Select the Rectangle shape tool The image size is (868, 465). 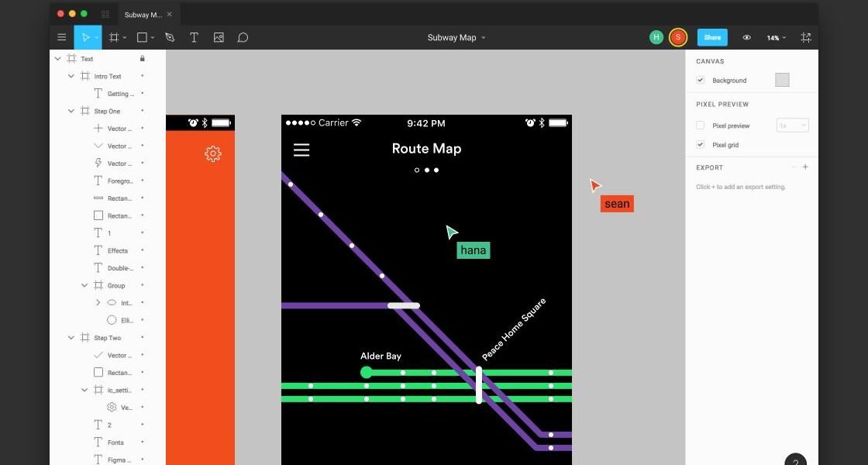click(142, 38)
